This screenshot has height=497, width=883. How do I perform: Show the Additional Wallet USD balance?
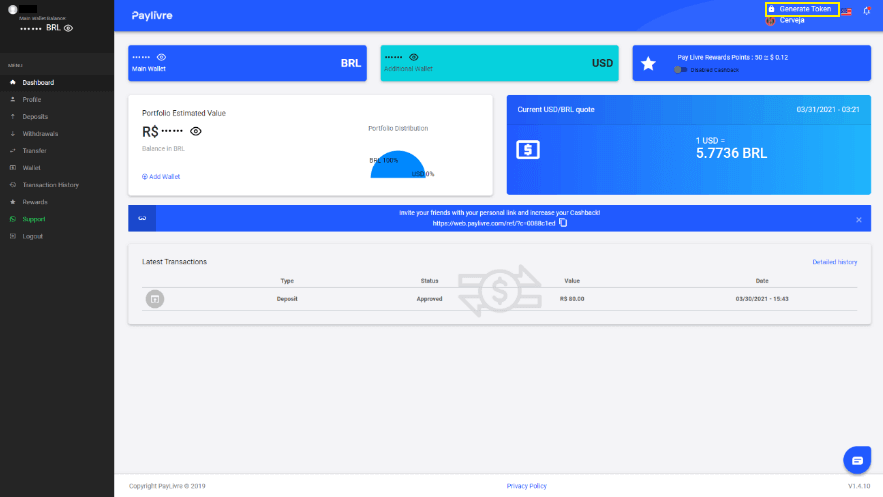coord(414,58)
